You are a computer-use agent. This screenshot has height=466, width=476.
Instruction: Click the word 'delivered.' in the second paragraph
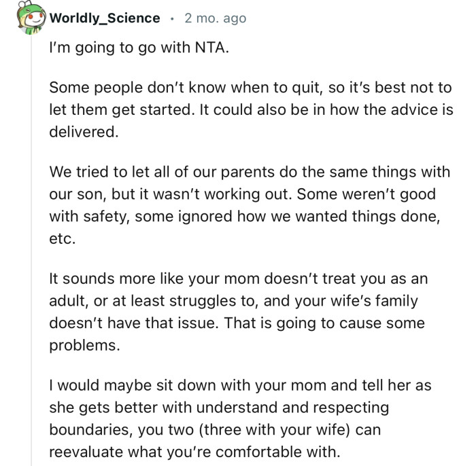pos(84,132)
